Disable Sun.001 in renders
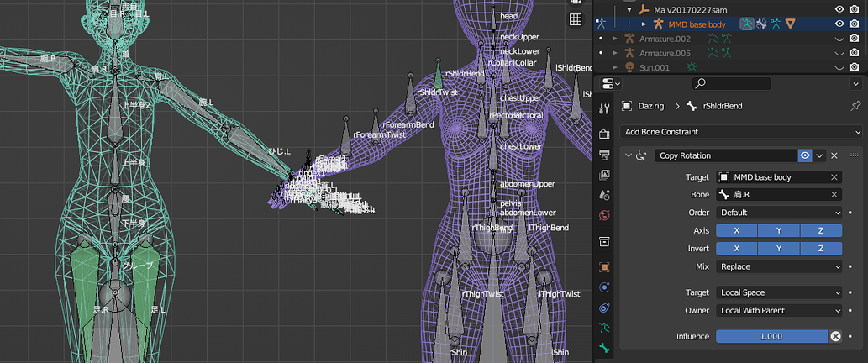This screenshot has width=868, height=363. pyautogui.click(x=855, y=67)
